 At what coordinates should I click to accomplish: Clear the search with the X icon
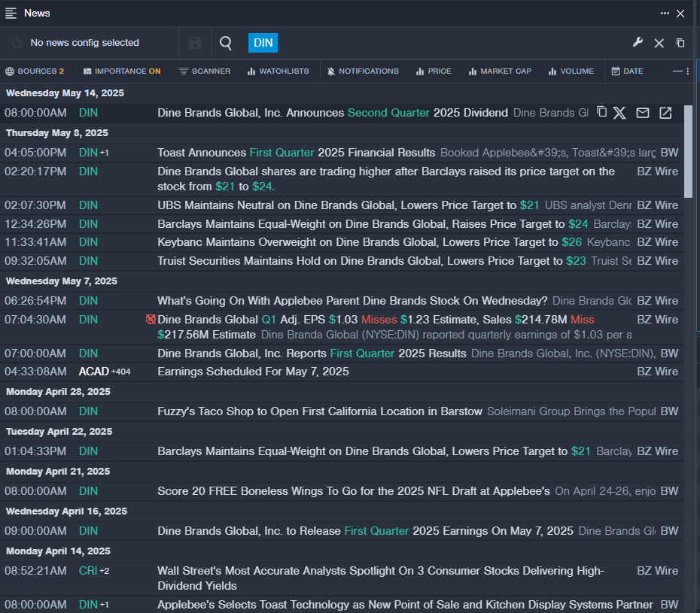click(659, 43)
